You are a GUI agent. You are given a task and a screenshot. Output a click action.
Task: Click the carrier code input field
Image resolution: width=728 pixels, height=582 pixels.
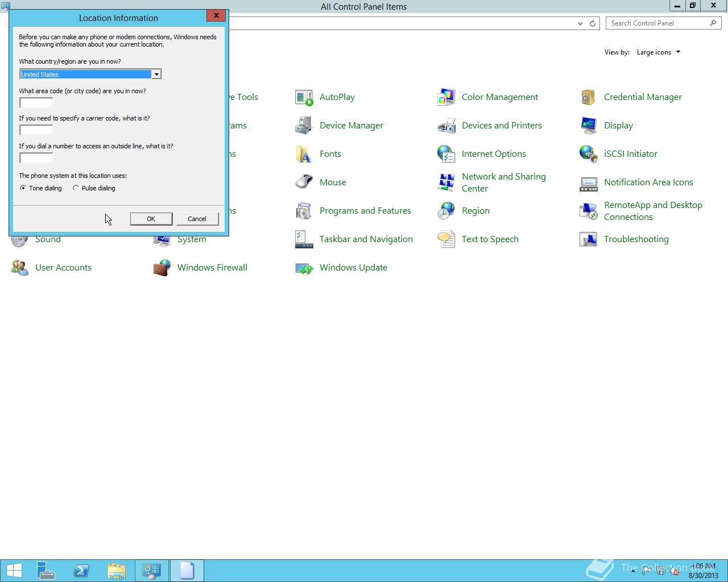[x=36, y=130]
